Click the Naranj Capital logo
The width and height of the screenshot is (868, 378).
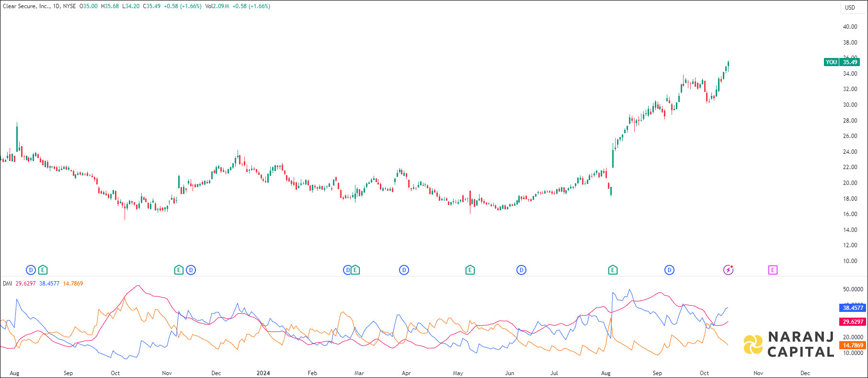pyautogui.click(x=789, y=344)
